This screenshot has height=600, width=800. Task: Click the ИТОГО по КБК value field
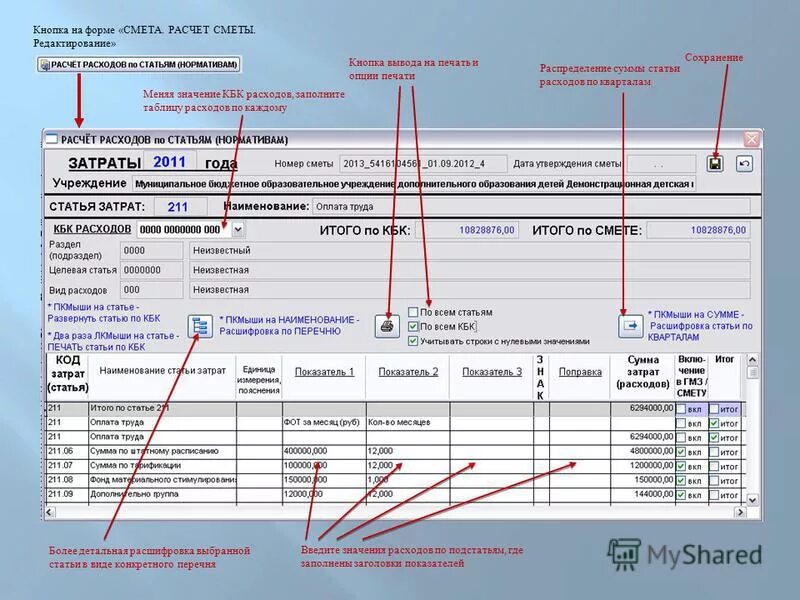click(467, 230)
